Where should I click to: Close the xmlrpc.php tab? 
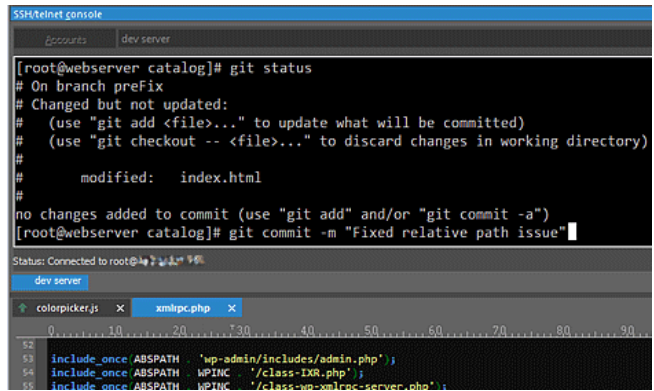(232, 308)
